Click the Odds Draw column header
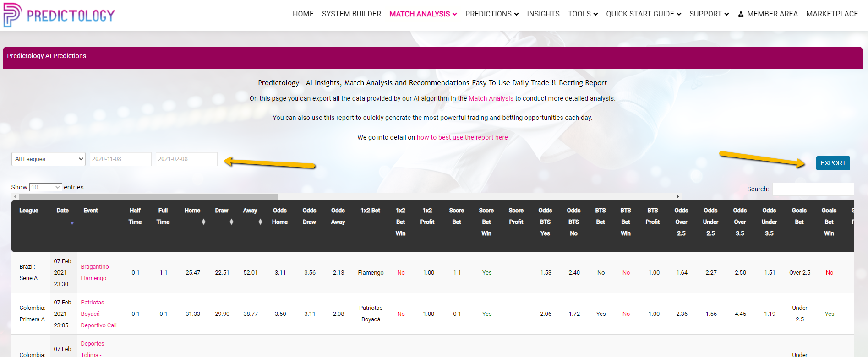Viewport: 868px width, 357px height. [309, 216]
